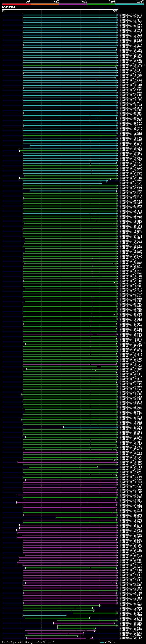
Task: Select the UniRef100_P93143 label
Action: tap(131, 339)
